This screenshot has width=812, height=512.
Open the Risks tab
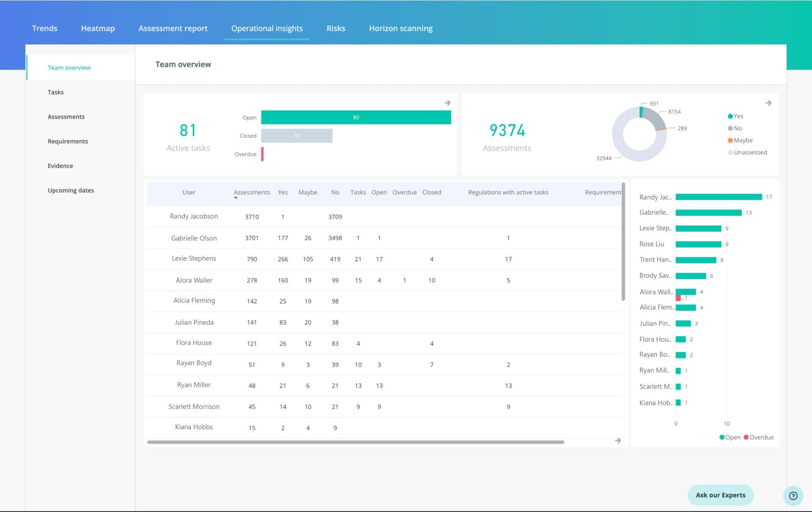click(336, 28)
